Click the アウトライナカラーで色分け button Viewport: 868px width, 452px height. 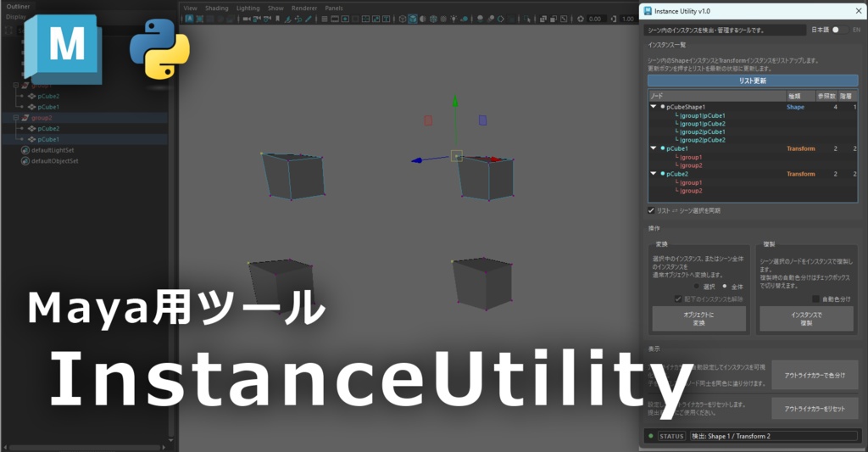(x=815, y=375)
